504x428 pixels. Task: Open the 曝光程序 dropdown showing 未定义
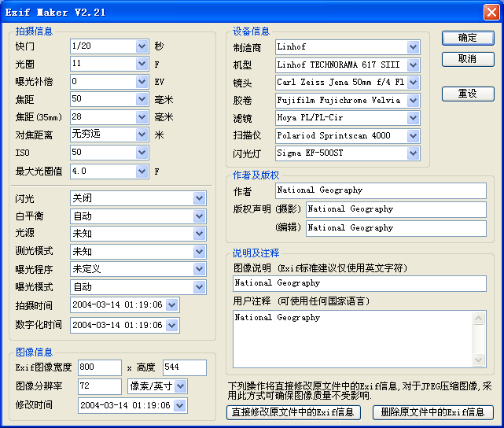tap(199, 269)
